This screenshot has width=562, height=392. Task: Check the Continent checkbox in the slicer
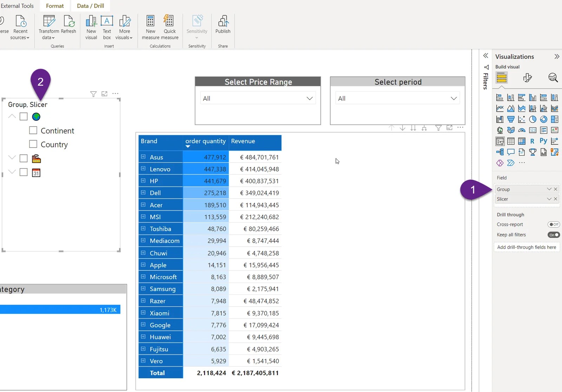click(x=33, y=130)
